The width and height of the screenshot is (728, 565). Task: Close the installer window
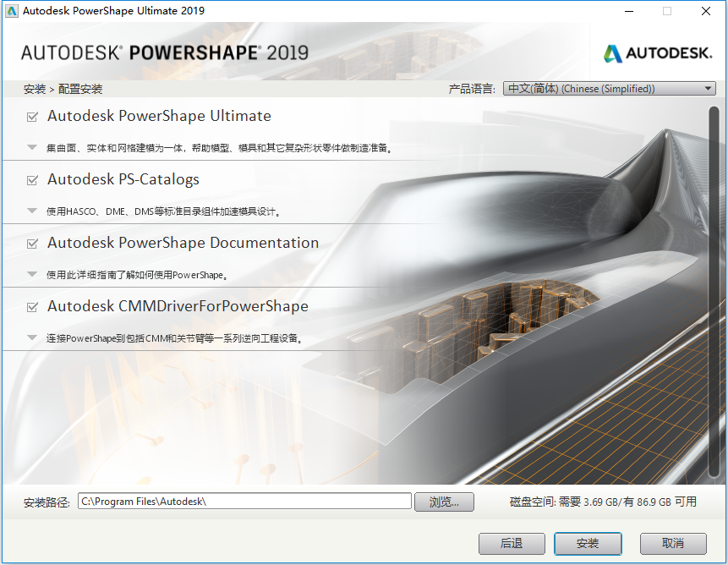[x=706, y=11]
